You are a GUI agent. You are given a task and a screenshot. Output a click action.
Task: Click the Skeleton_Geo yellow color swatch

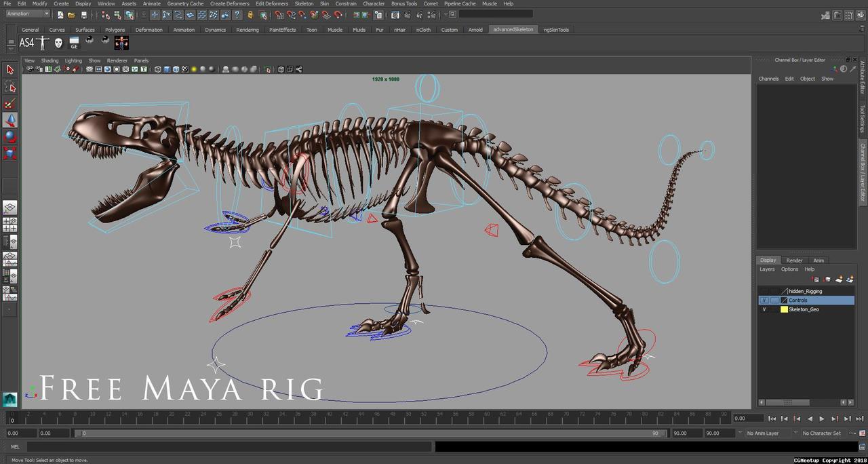tap(784, 309)
